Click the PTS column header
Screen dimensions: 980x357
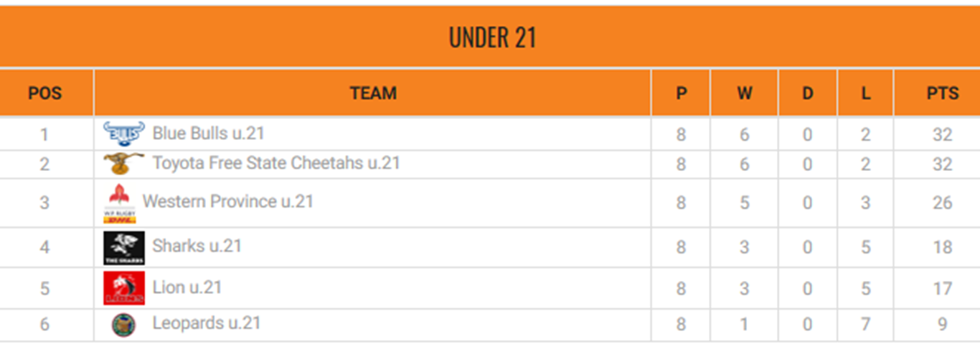coord(942,93)
